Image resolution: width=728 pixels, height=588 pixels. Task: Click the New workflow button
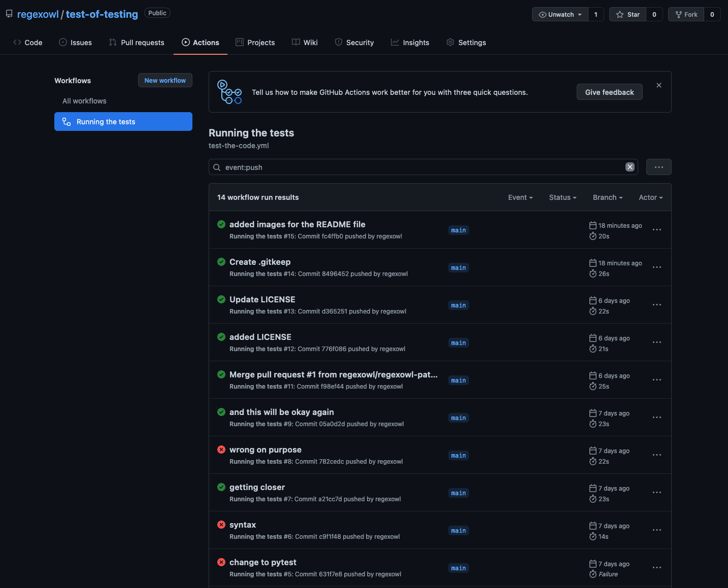[165, 80]
